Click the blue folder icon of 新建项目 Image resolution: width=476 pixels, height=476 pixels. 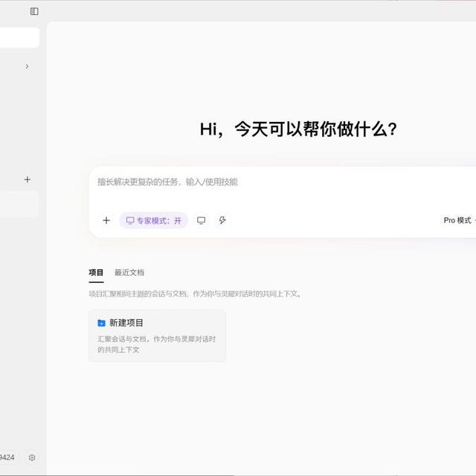click(x=101, y=323)
